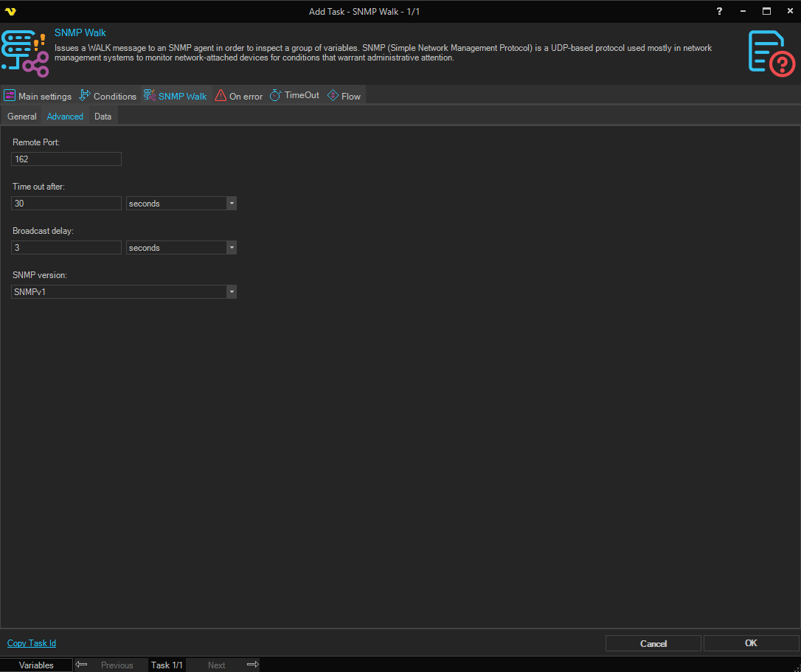Open the task help document icon
Viewport: 801px width, 672px height.
point(771,53)
